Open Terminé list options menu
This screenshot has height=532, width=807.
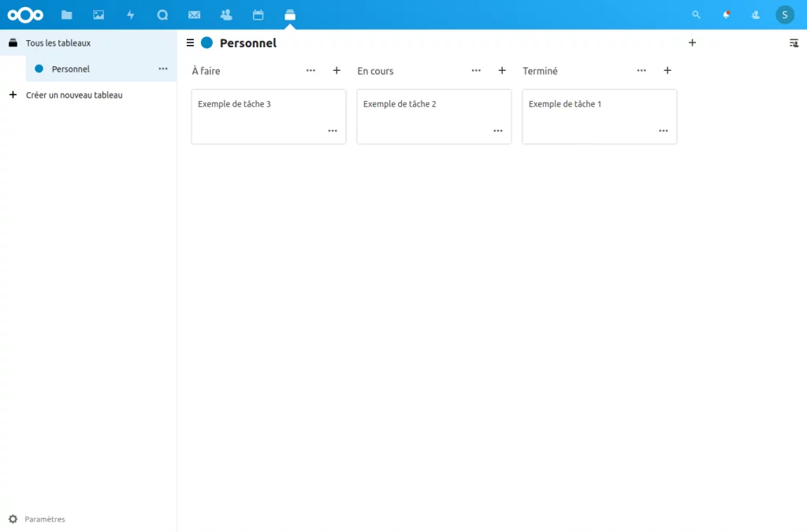click(x=642, y=70)
